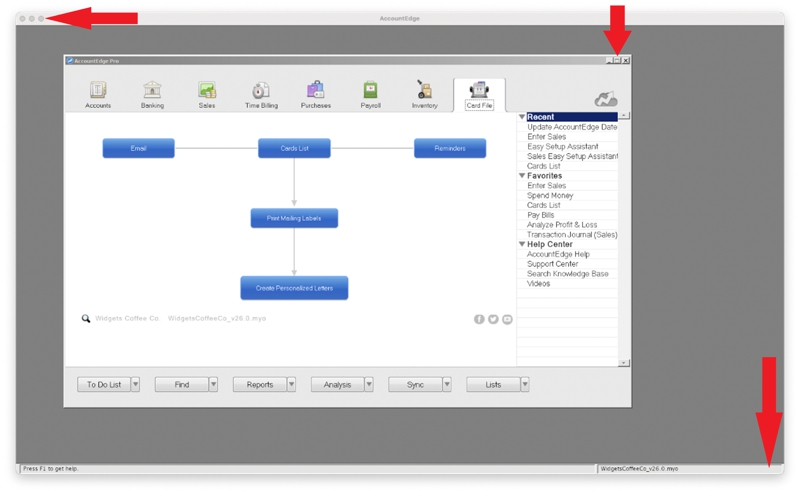Collapse the Recent section triangle
800x494 pixels.
pyautogui.click(x=522, y=117)
